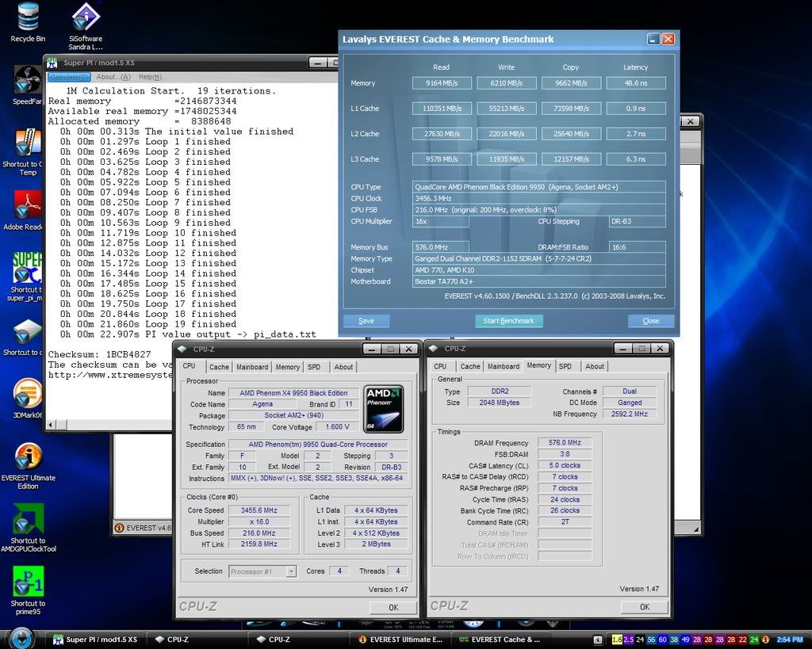Click Save in EVEREST benchmark window

point(366,321)
